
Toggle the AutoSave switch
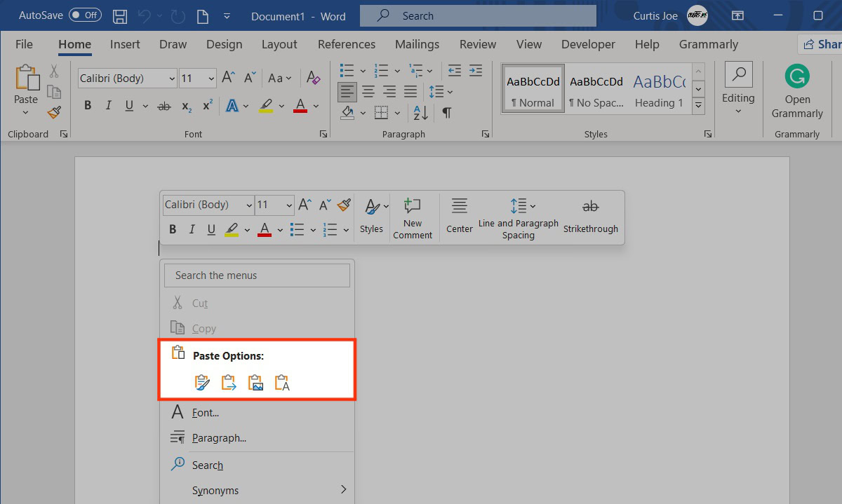pyautogui.click(x=85, y=15)
